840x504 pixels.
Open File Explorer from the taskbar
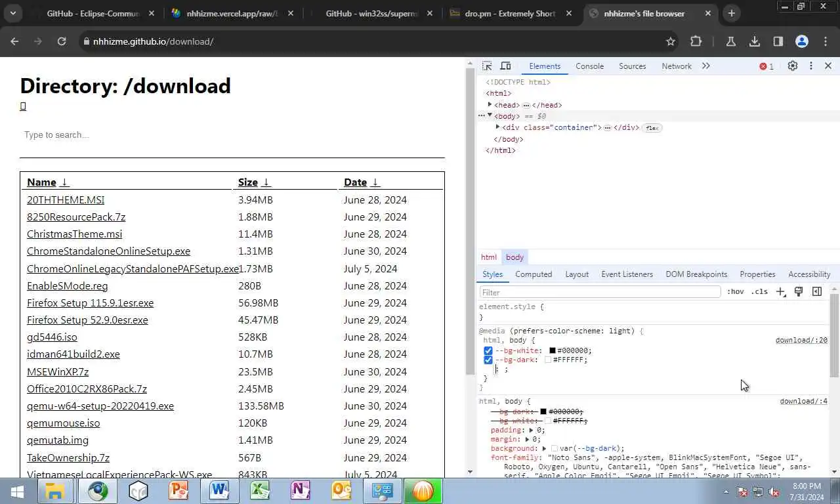click(x=55, y=491)
